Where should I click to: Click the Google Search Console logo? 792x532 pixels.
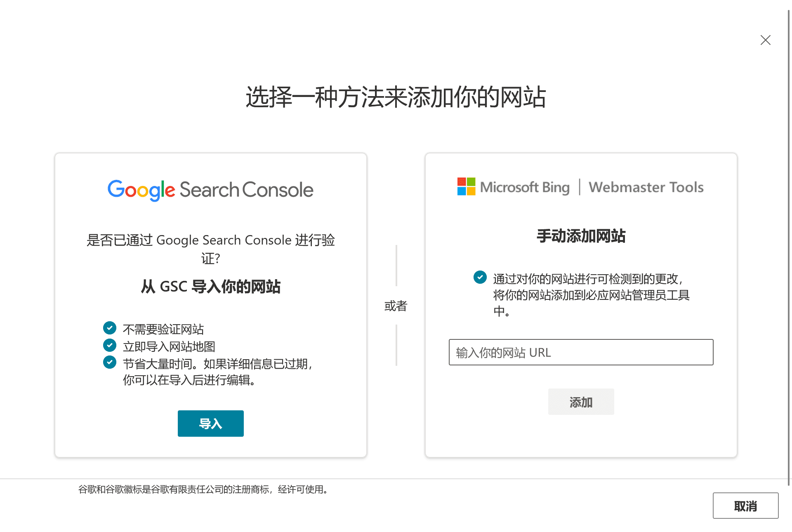[210, 190]
